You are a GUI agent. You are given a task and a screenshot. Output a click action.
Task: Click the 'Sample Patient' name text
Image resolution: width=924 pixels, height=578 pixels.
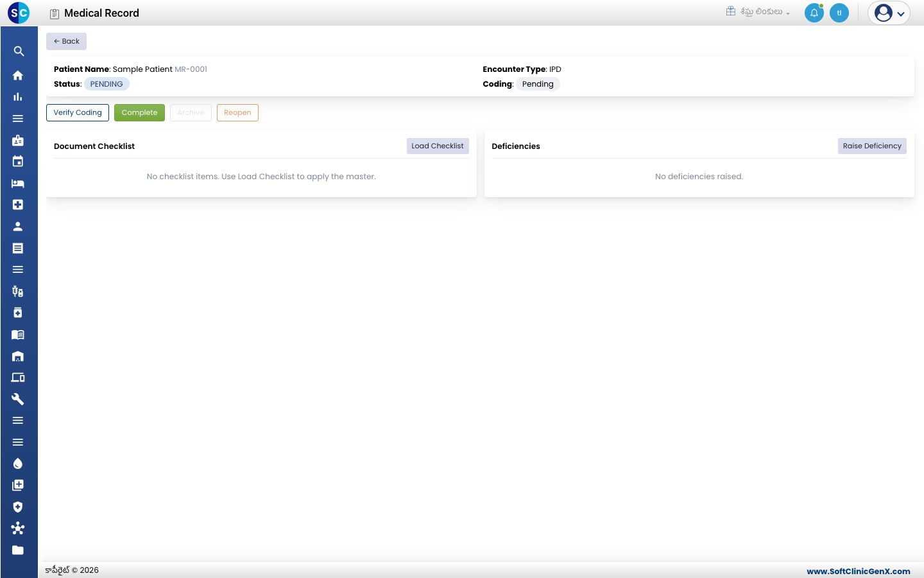pyautogui.click(x=142, y=69)
